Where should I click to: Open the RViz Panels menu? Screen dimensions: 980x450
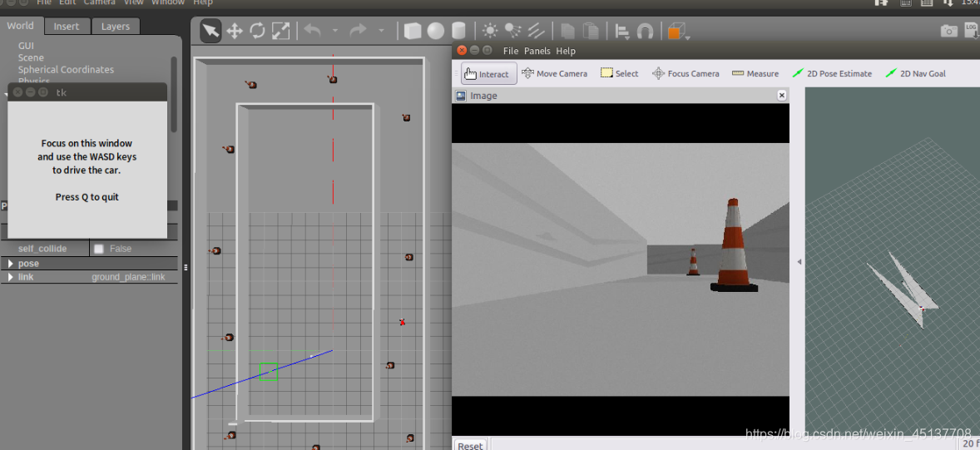(537, 52)
